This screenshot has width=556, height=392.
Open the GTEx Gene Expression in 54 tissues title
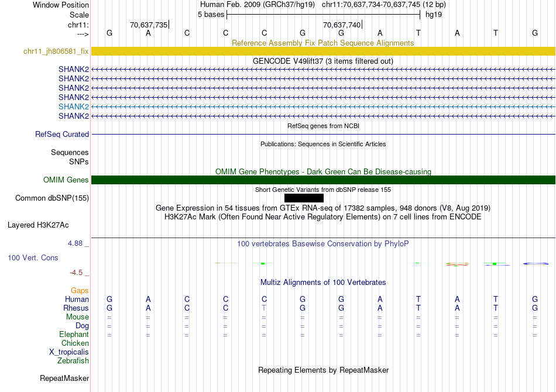click(x=323, y=208)
